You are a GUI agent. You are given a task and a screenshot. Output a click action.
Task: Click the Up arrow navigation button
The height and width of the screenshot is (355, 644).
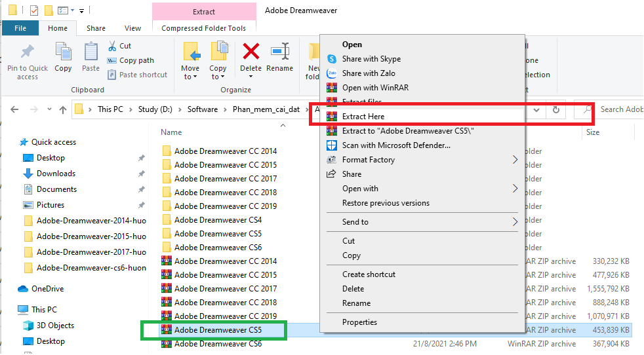(x=63, y=109)
